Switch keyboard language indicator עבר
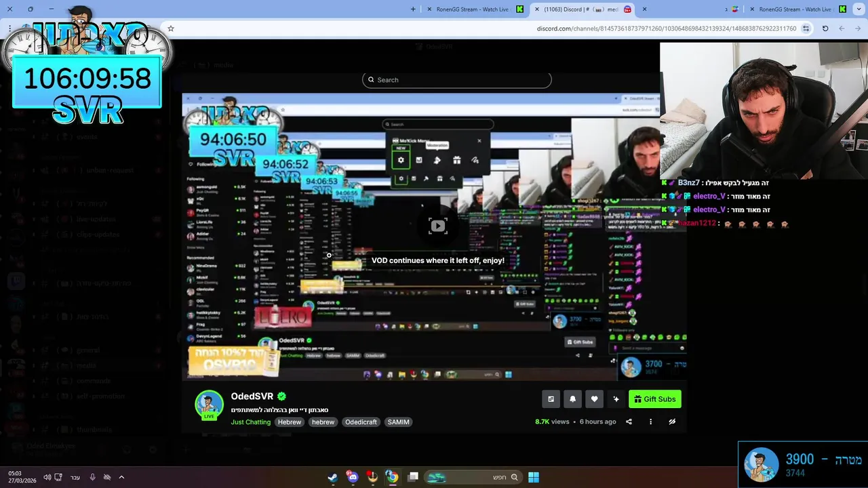 75,477
